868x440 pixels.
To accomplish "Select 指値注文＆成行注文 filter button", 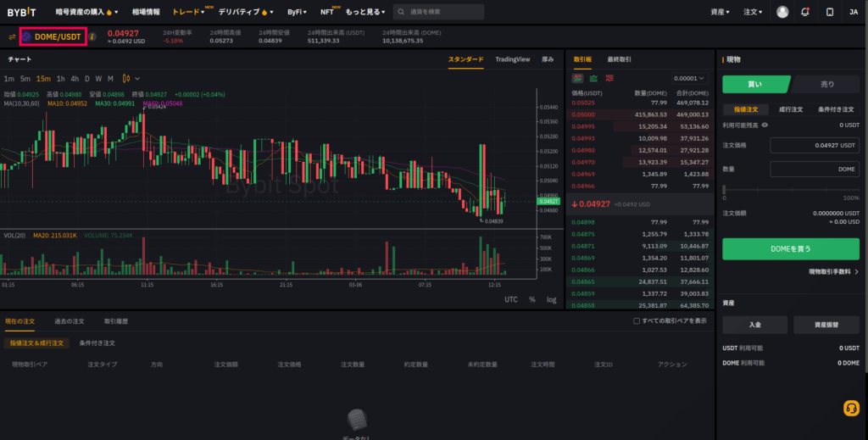I will (36, 343).
